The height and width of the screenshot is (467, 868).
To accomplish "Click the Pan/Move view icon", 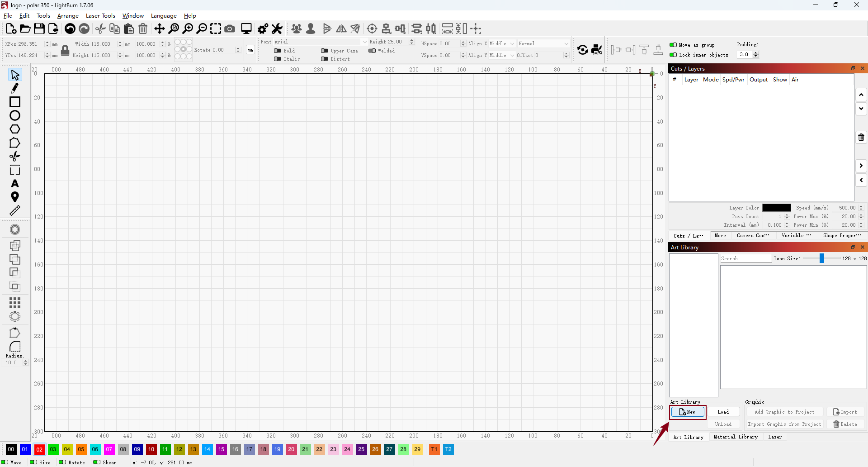I will click(160, 29).
